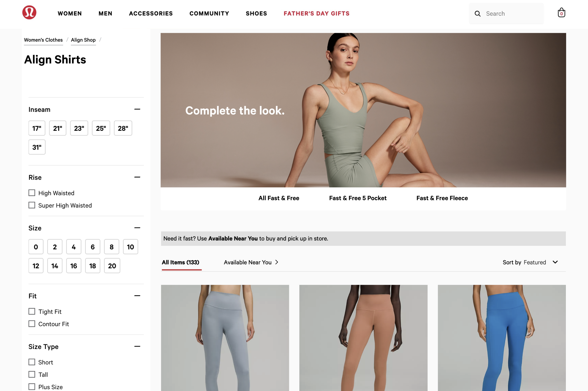
Task: Tick the Contour Fit checkbox
Action: point(32,324)
